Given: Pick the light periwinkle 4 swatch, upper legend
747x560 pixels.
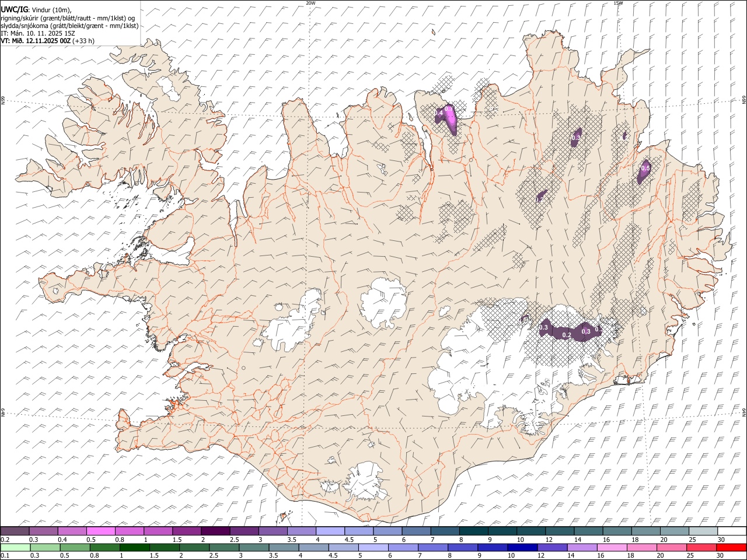Looking at the screenshot, I should pyautogui.click(x=330, y=531).
